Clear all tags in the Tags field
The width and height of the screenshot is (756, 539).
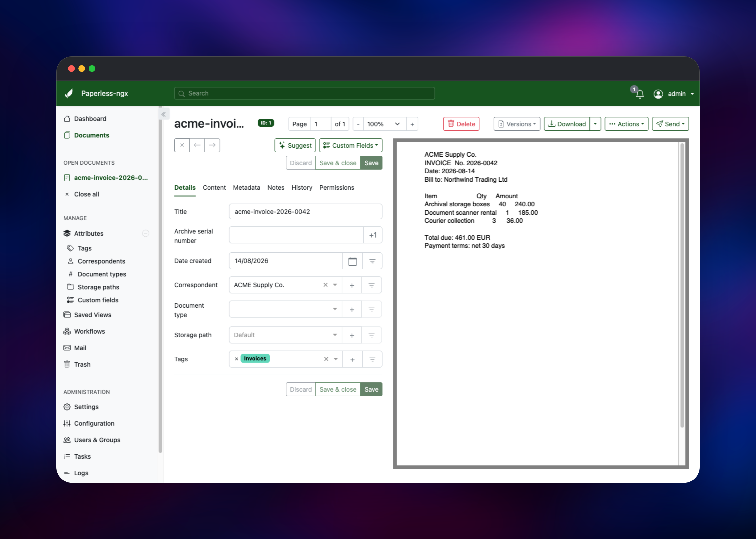326,359
